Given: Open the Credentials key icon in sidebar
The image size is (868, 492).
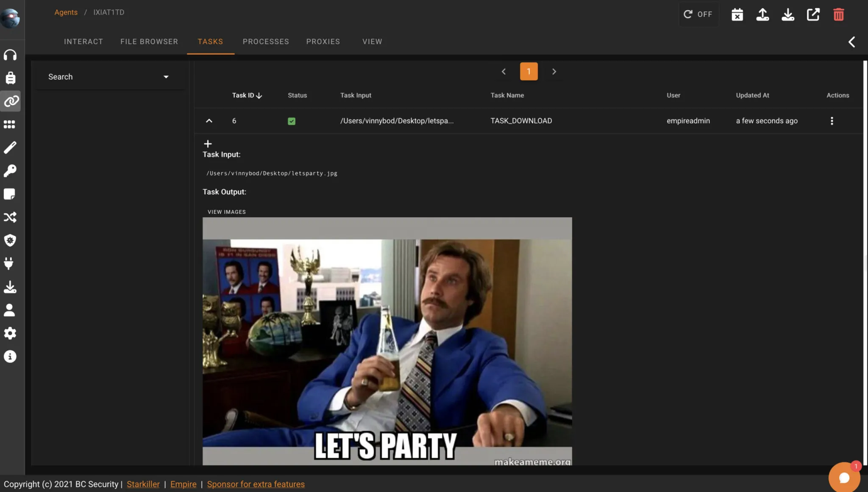Looking at the screenshot, I should 10,171.
